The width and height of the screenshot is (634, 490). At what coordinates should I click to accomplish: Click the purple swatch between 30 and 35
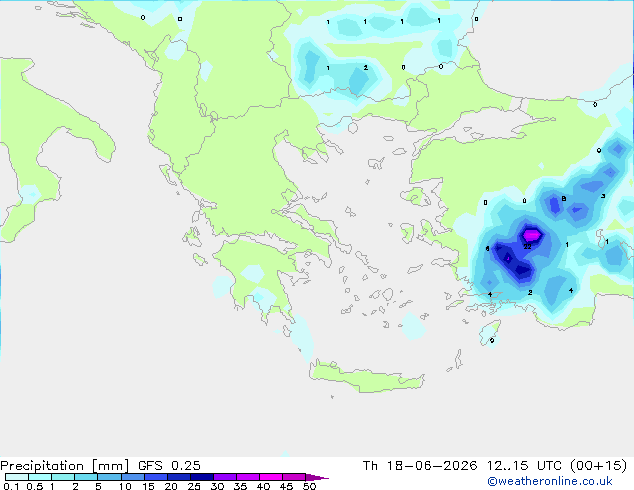[225, 477]
